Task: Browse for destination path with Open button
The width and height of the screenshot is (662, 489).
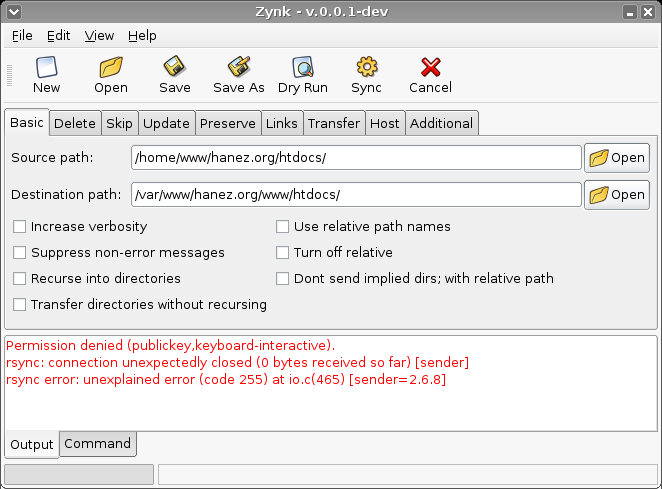Action: click(617, 195)
